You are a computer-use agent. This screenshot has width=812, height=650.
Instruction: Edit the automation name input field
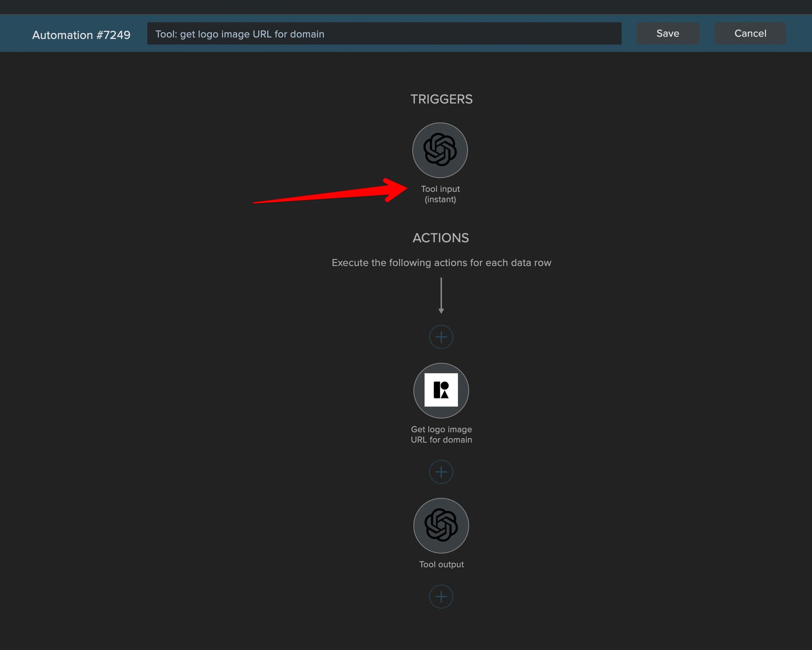[384, 33]
